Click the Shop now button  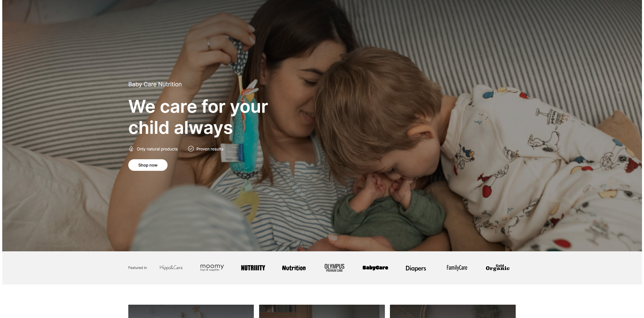click(x=148, y=165)
